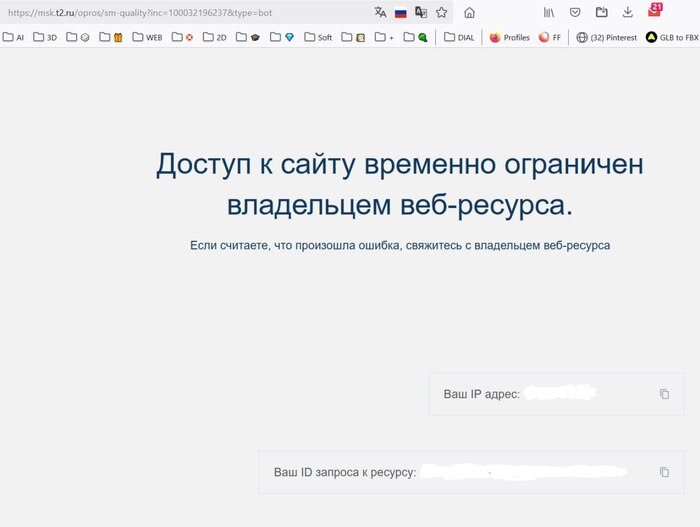This screenshot has height=527, width=700.
Task: Open the Pocket save icon
Action: click(575, 13)
